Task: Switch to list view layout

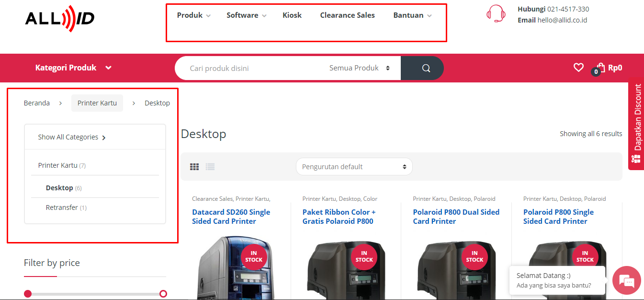Action: (210, 167)
